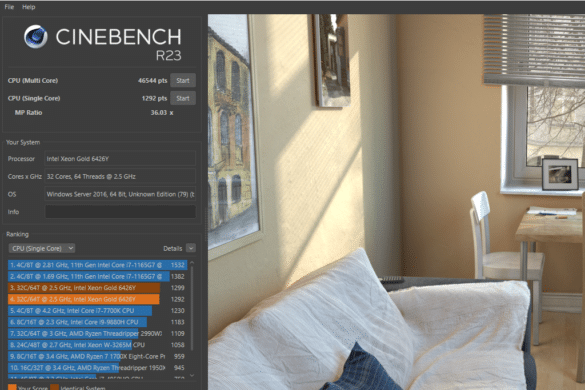Click the Multi Core score 46544 pts
Screen dimensions: 585x390
pyautogui.click(x=153, y=80)
